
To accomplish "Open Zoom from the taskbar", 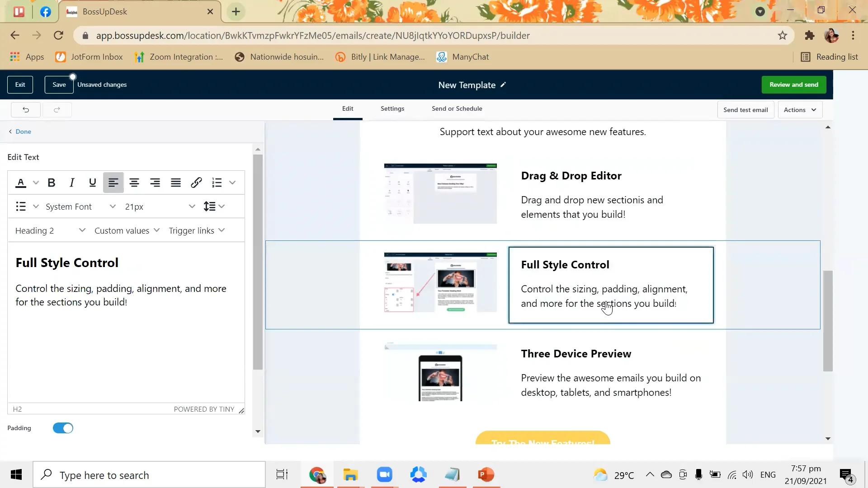I will (x=385, y=474).
